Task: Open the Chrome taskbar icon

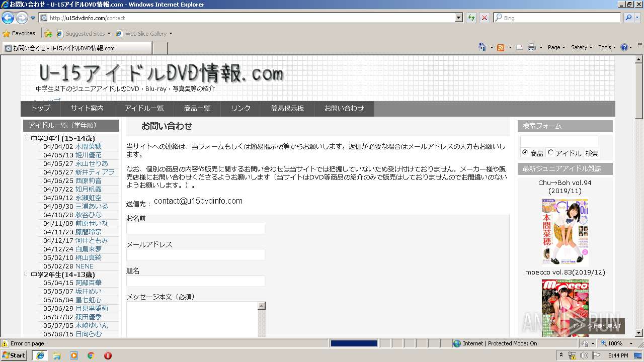Action: 91,355
